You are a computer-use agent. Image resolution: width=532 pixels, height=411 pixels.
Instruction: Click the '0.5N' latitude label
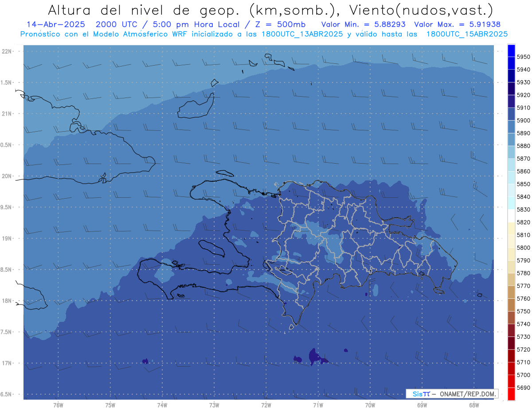[x=6, y=145]
